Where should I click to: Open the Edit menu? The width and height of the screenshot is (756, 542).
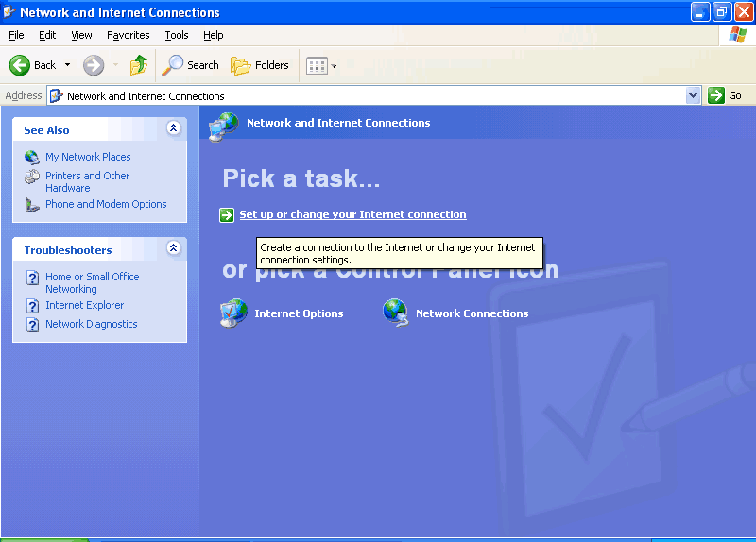(47, 35)
